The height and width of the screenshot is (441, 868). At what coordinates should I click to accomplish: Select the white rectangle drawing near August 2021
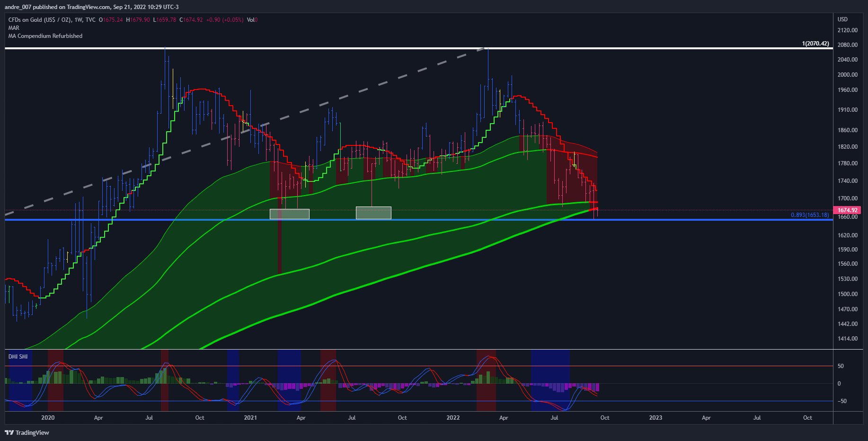373,213
